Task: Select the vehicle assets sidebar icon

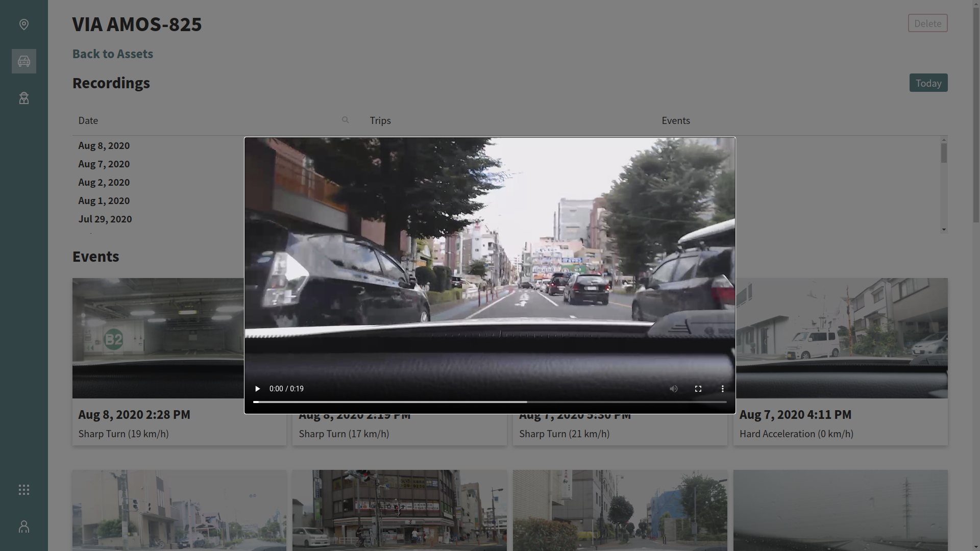Action: coord(24,61)
